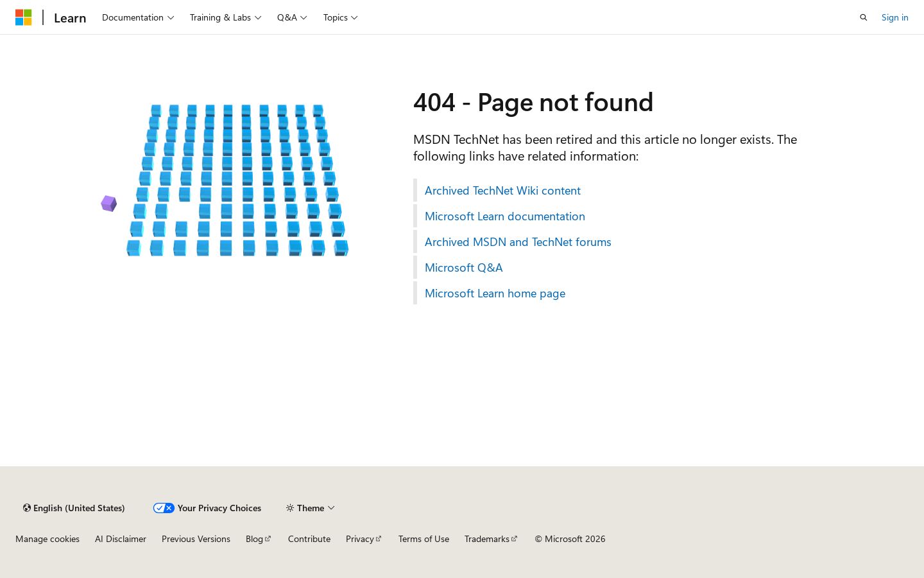Click the "MSDN TechNet has been retired" paragraph
This screenshot has height=578, width=924.
(605, 148)
